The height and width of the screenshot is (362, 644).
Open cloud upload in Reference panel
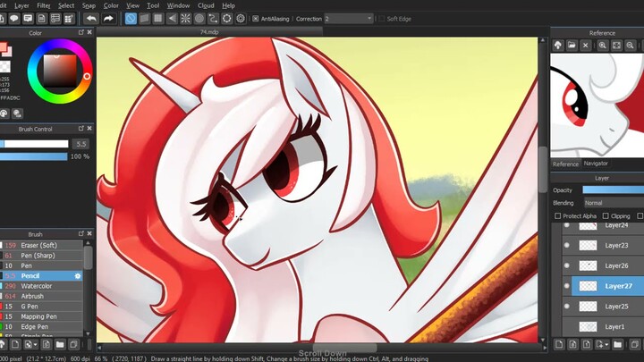[x=558, y=46]
